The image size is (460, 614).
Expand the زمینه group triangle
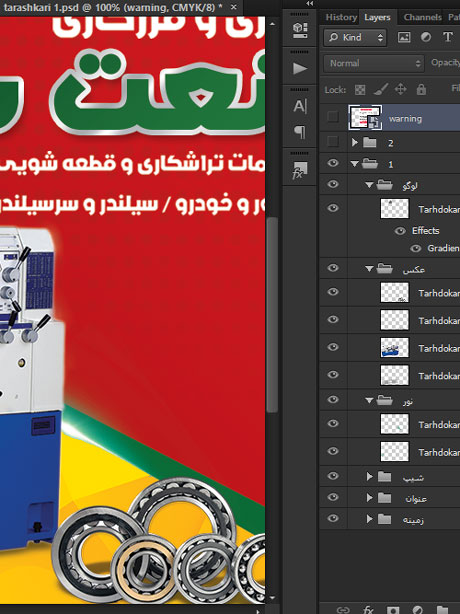369,519
